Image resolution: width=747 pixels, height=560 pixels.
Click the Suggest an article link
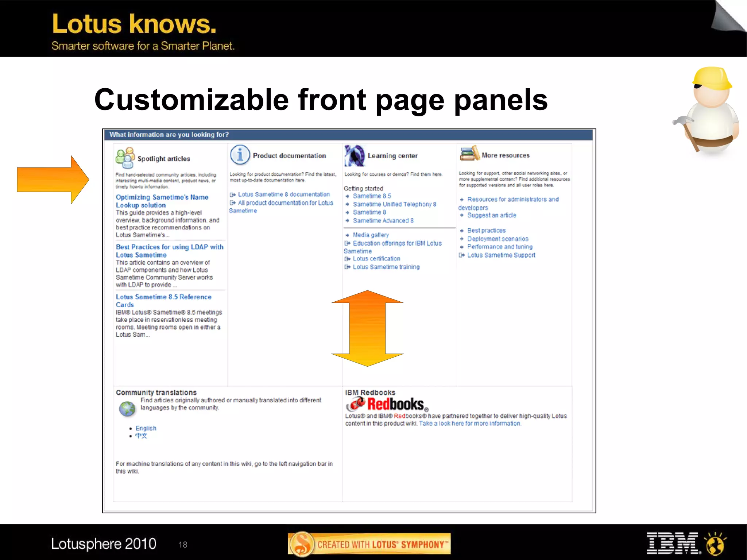coord(492,215)
